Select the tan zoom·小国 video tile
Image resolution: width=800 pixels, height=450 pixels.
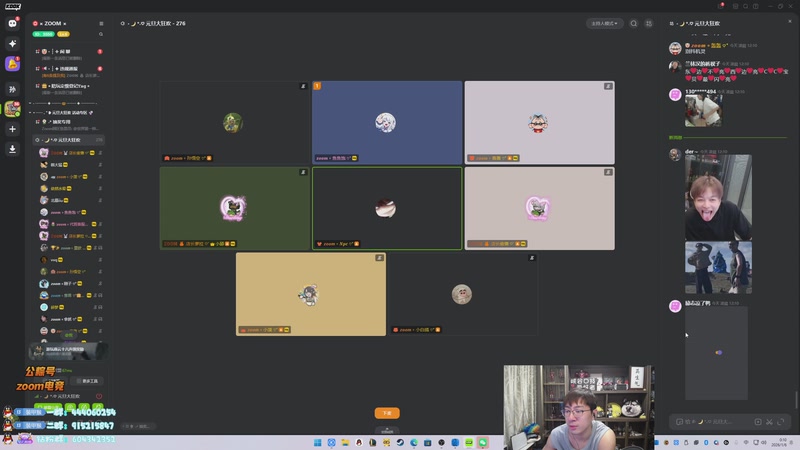pyautogui.click(x=311, y=294)
